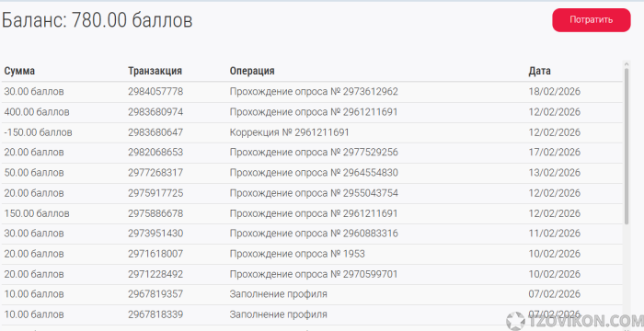Click the Операция column header
This screenshot has width=644, height=331.
pos(252,71)
